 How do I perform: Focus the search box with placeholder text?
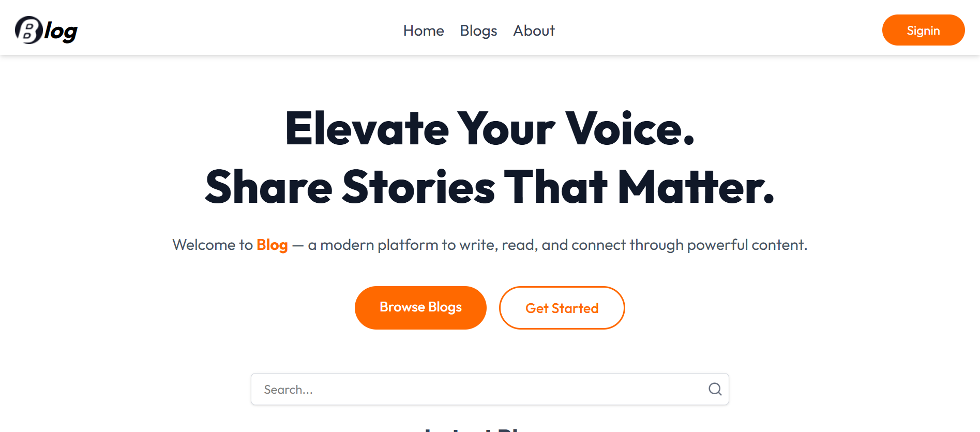414,389
